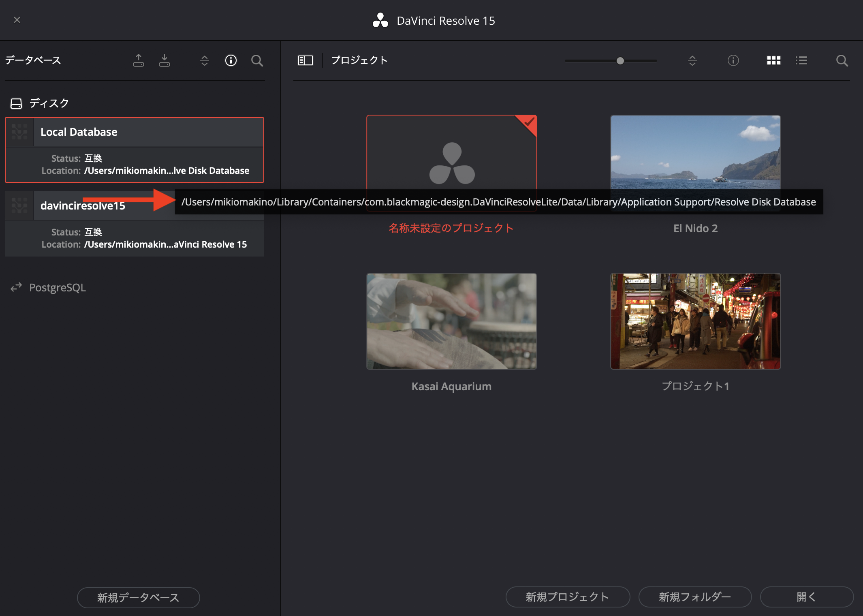Click the project search magnifier icon

click(842, 60)
